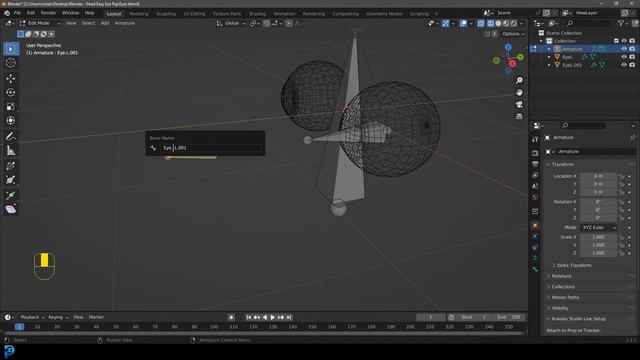Select the Transform tool

(11, 121)
